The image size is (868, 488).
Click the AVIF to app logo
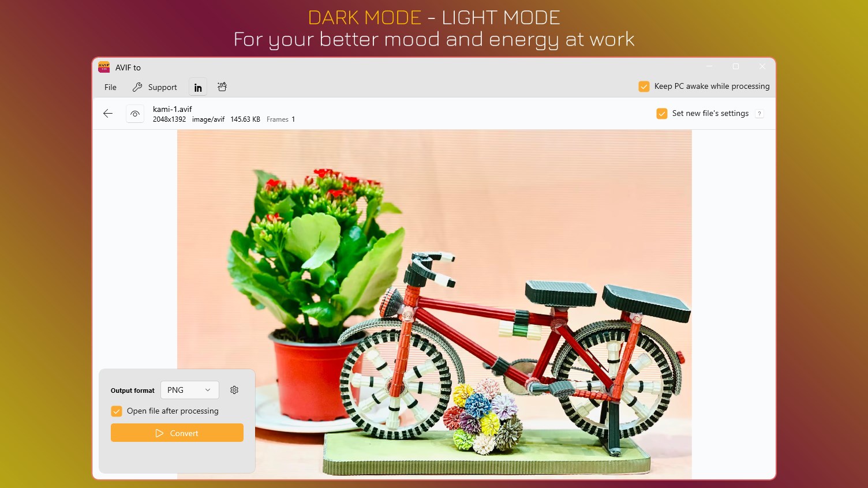104,67
